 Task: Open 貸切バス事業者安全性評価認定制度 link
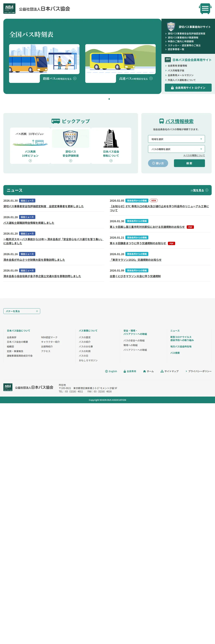click(x=186, y=33)
